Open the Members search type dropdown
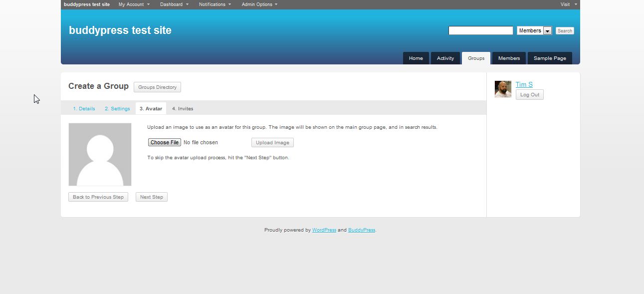Screen dimensions: 644x294 (534, 31)
